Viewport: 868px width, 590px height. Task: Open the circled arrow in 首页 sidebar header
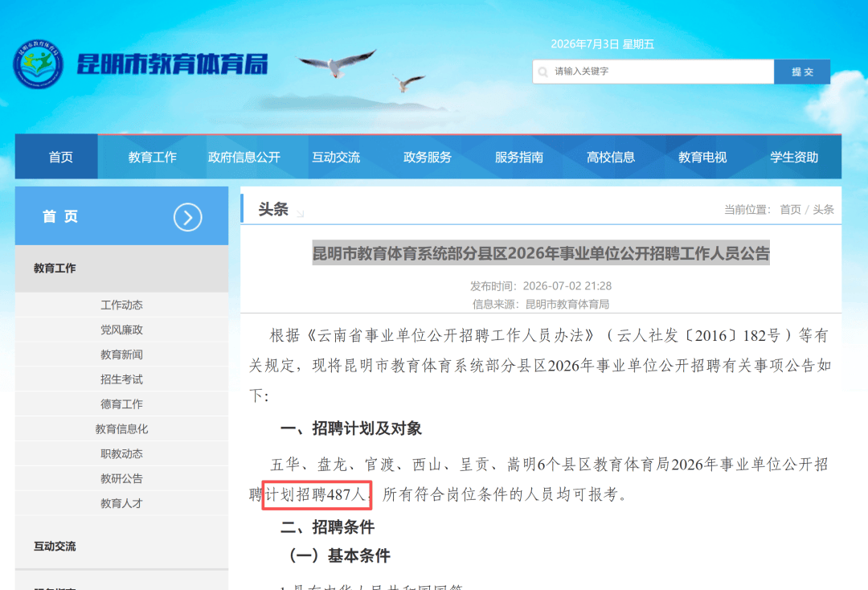187,217
